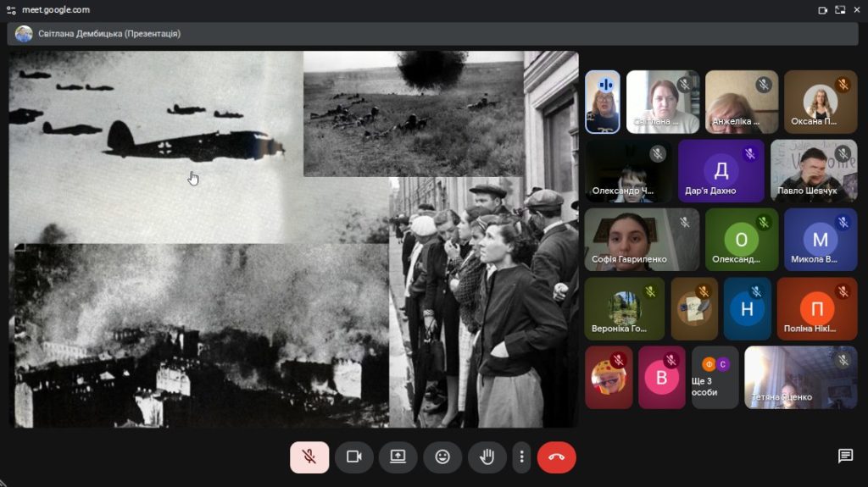868x487 pixels.
Task: Toggle the camera in the call bar
Action: pyautogui.click(x=353, y=457)
